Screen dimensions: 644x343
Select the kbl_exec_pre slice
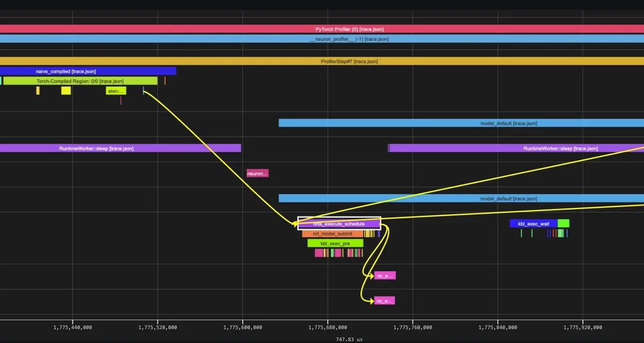click(x=335, y=243)
